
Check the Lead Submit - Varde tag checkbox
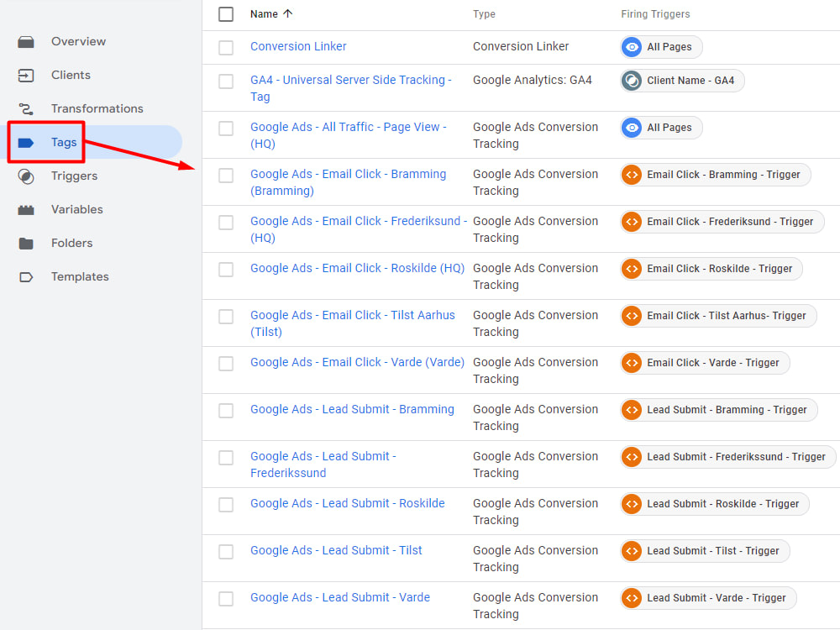pyautogui.click(x=226, y=598)
